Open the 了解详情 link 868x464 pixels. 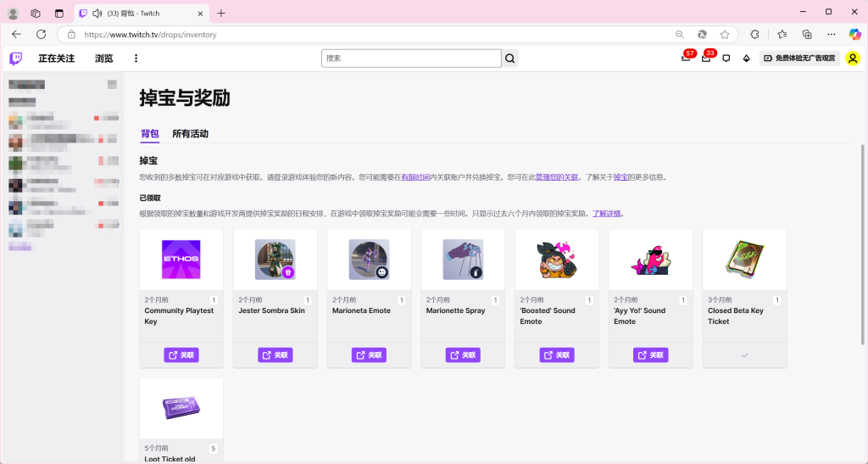click(607, 213)
